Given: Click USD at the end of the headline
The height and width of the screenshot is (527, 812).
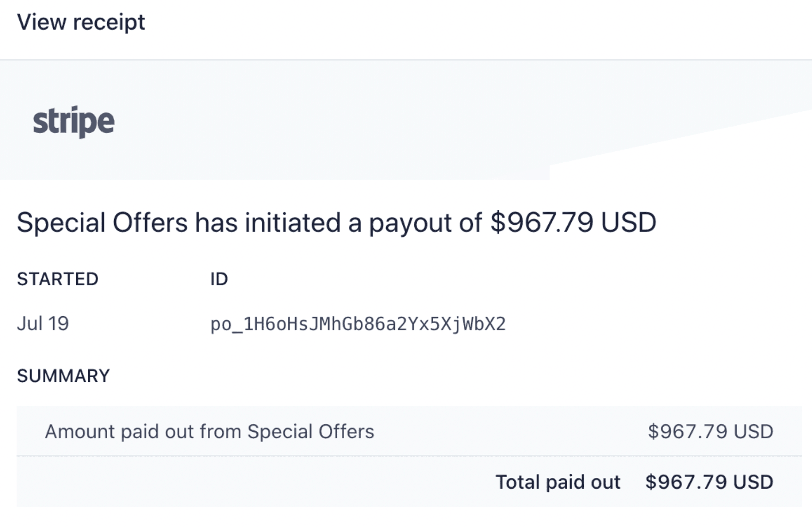Looking at the screenshot, I should point(628,222).
